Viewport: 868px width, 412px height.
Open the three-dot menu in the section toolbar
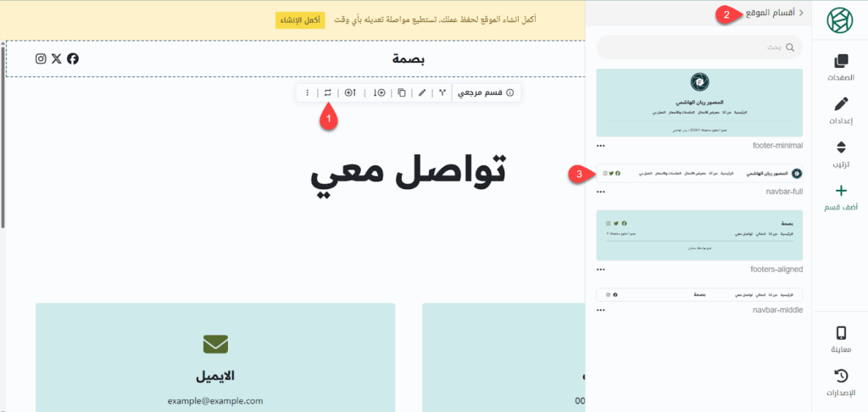coord(307,92)
